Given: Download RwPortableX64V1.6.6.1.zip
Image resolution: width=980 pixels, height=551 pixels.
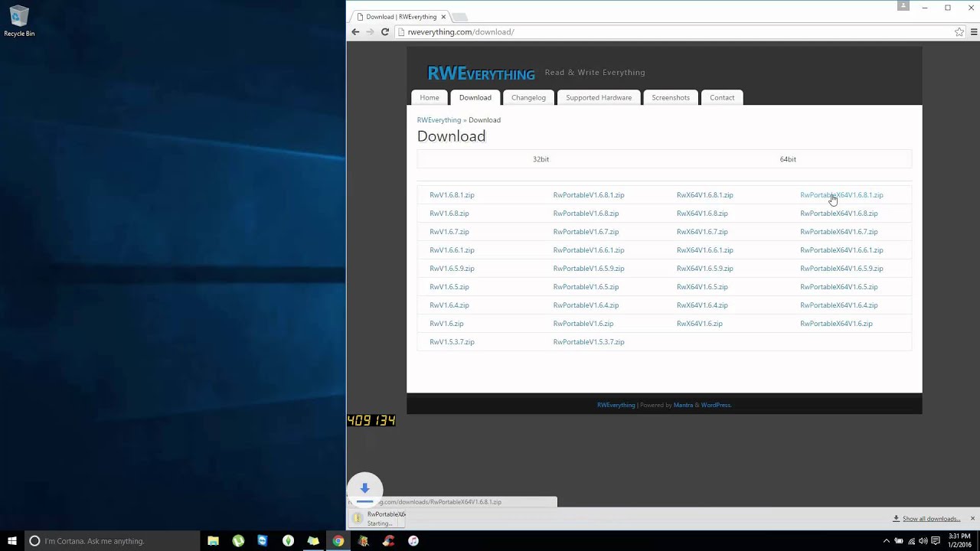Looking at the screenshot, I should 841,250.
